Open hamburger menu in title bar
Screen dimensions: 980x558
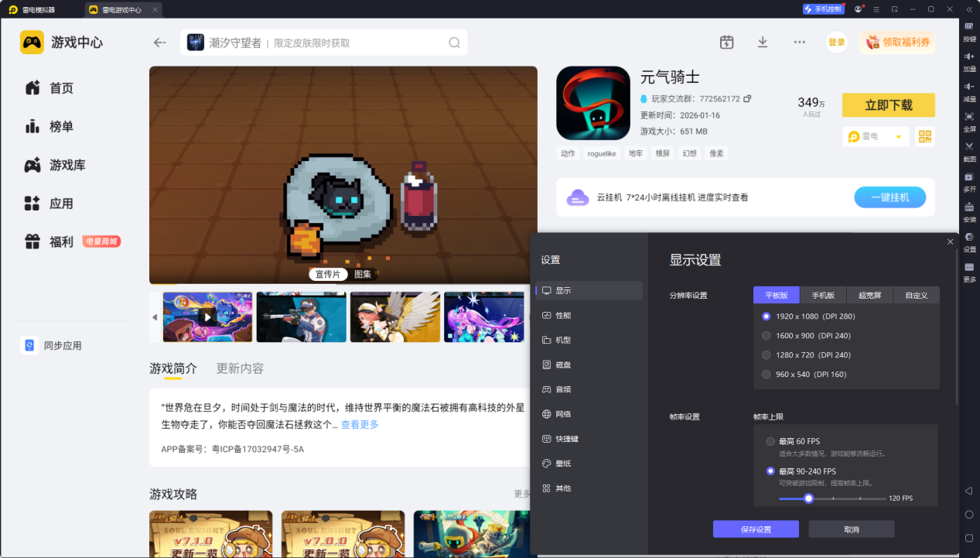pos(876,9)
